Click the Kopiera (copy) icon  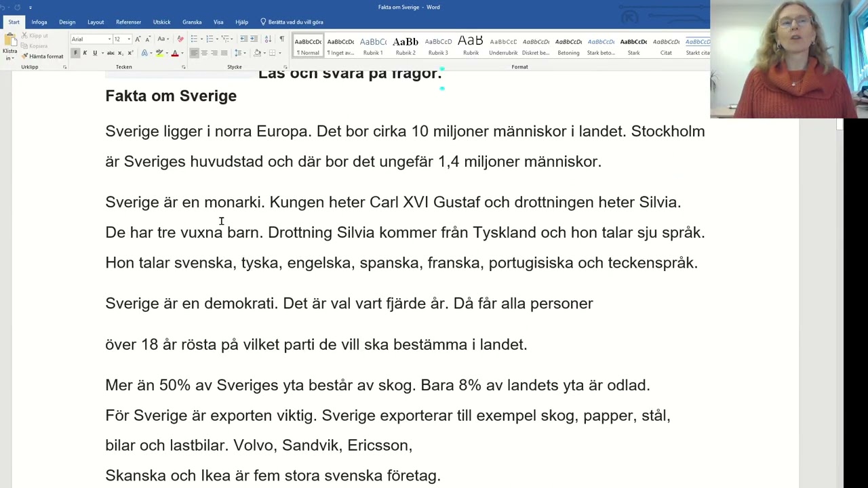[x=24, y=46]
